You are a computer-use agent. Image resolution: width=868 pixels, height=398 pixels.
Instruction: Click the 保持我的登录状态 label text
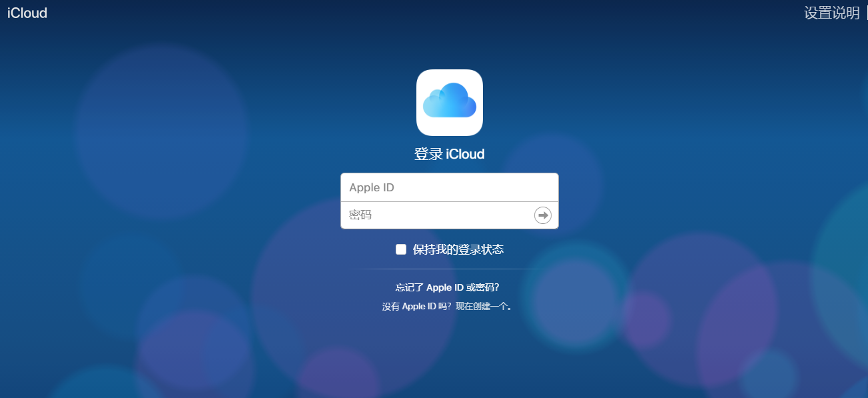tap(458, 249)
